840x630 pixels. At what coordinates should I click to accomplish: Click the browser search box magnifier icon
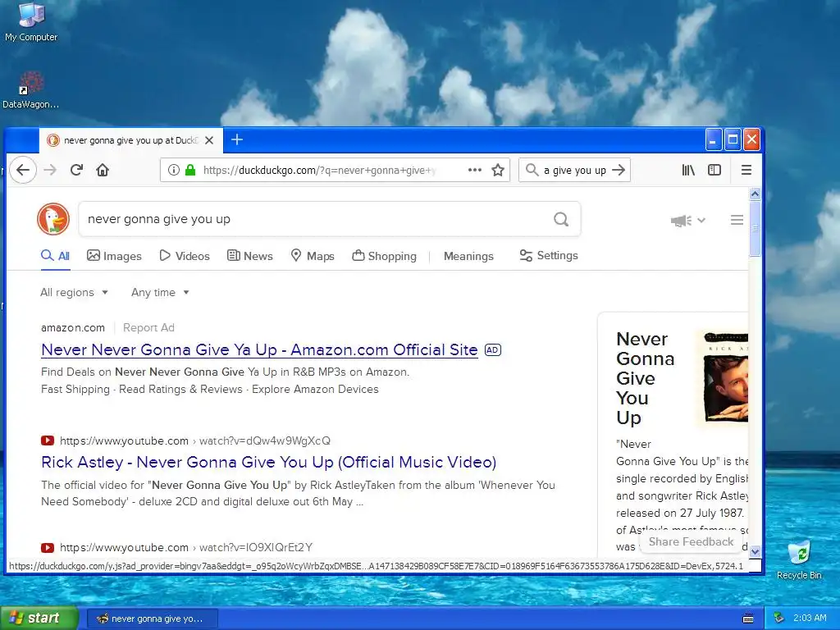pos(532,171)
